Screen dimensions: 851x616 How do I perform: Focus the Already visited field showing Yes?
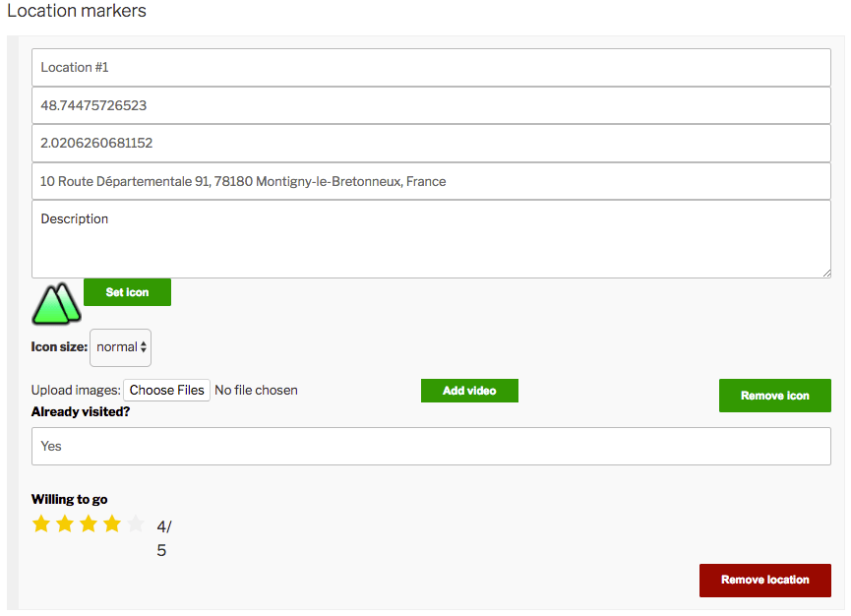(431, 446)
